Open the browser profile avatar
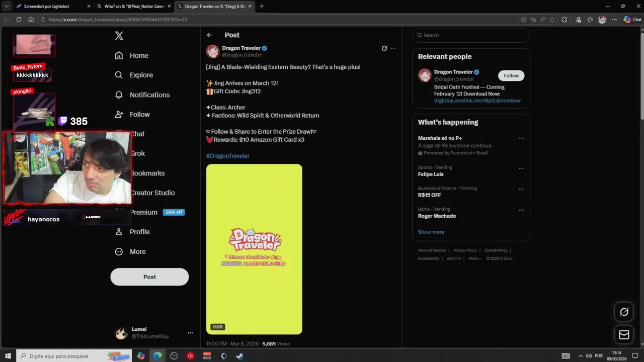Screen dimensions: 644x362 click(x=602, y=20)
